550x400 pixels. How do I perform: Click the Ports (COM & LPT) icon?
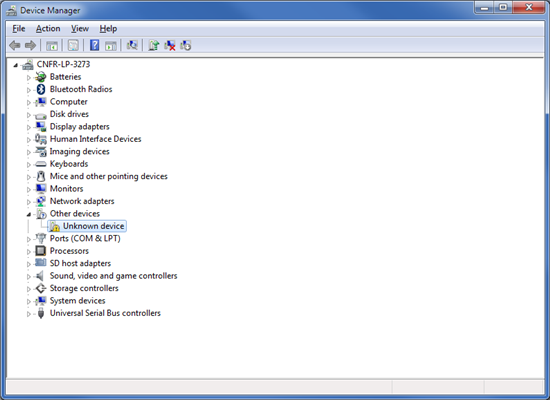(41, 239)
